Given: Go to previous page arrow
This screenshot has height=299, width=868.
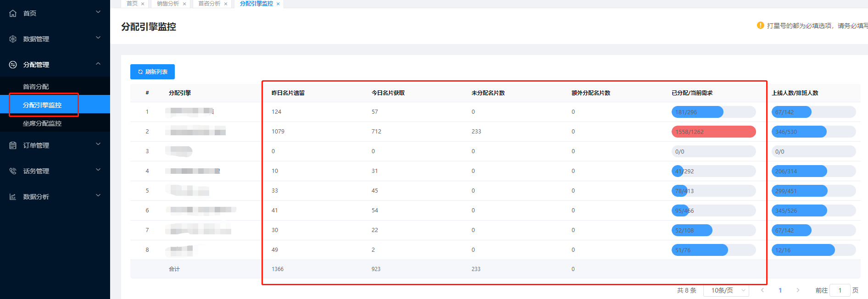Looking at the screenshot, I should 762,290.
